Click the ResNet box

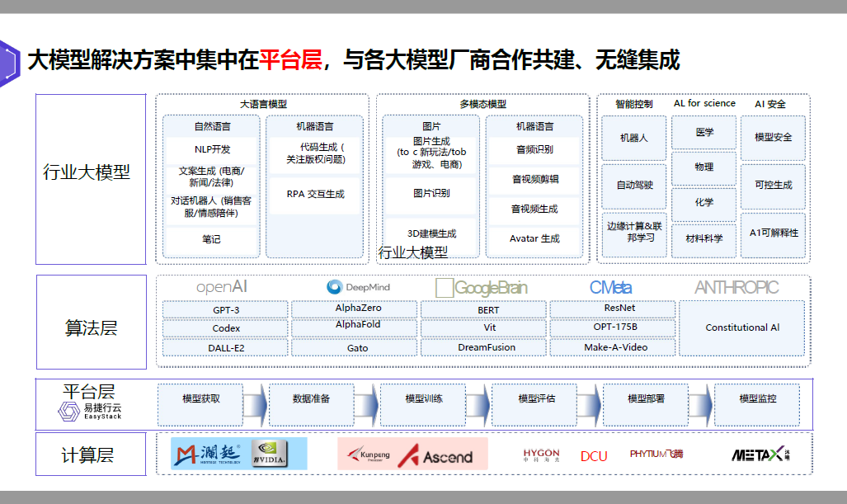[613, 309]
